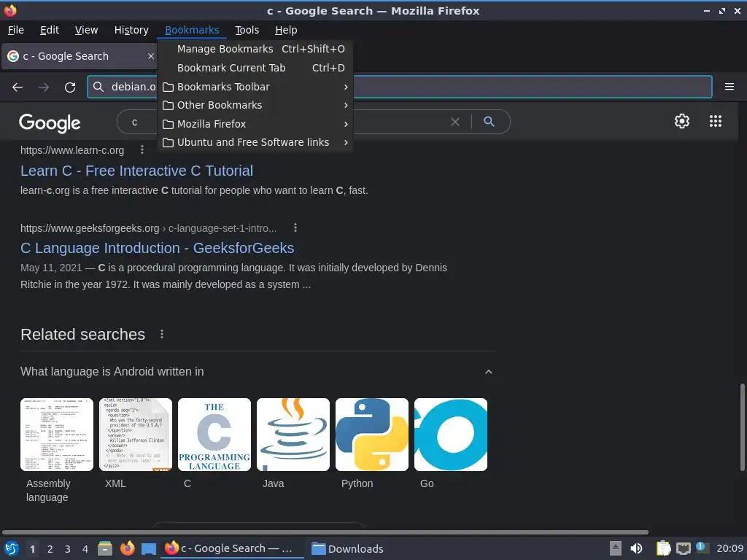Select the Go related search thumbnail
The width and height of the screenshot is (747, 560).
click(451, 435)
